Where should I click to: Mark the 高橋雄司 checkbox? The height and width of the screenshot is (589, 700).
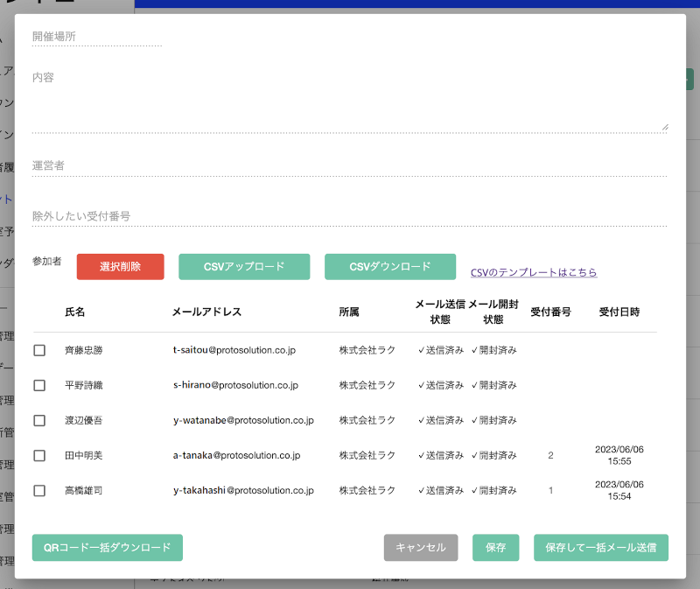click(39, 491)
